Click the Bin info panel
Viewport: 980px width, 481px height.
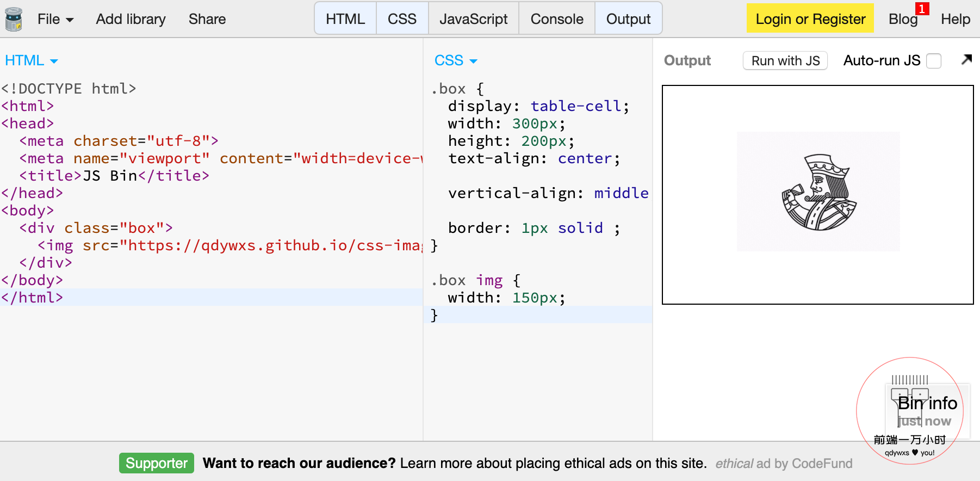tap(927, 412)
